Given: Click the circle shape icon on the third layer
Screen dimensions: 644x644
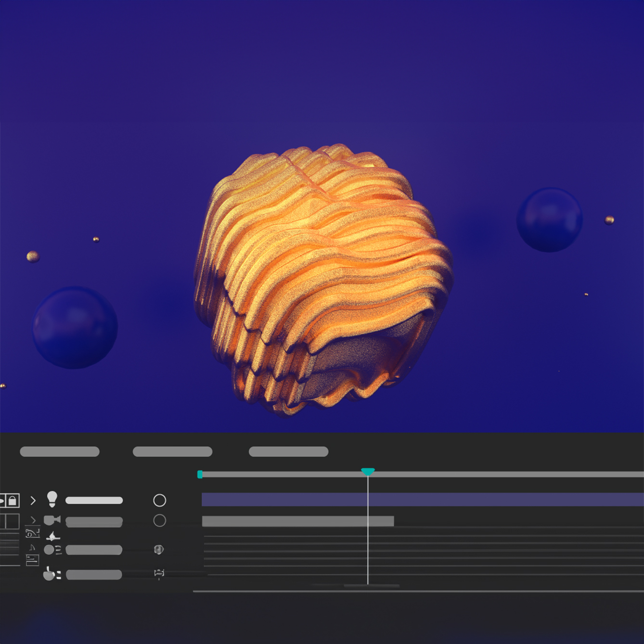Looking at the screenshot, I should [x=50, y=550].
